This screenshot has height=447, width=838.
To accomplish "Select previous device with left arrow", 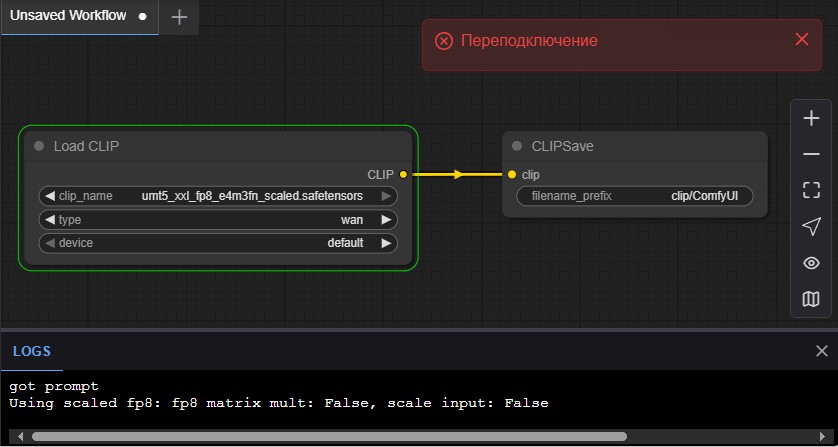I will coord(50,243).
